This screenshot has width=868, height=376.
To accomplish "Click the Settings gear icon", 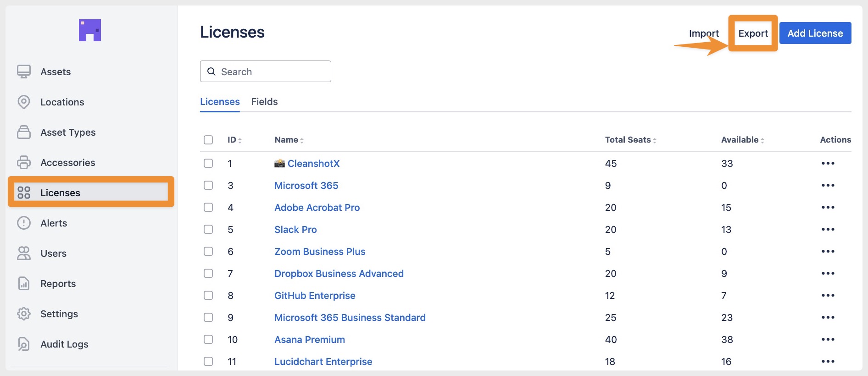I will coord(24,314).
